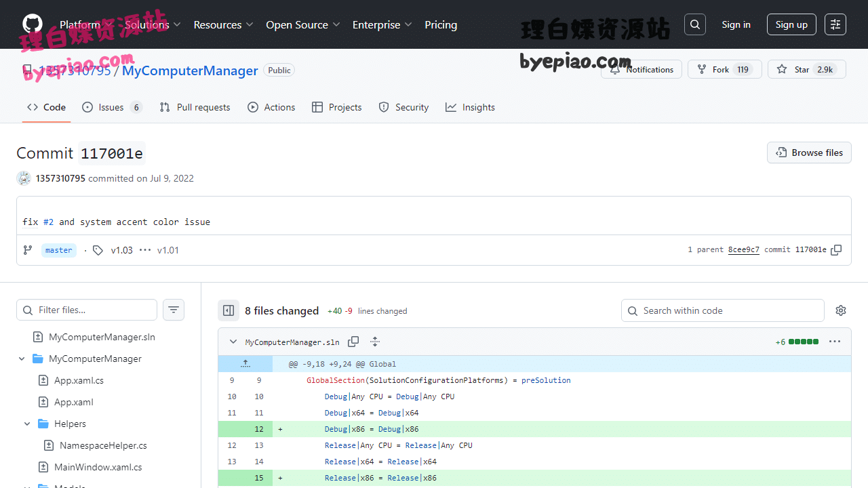868x488 pixels.
Task: Click the Star icon button
Action: 782,69
